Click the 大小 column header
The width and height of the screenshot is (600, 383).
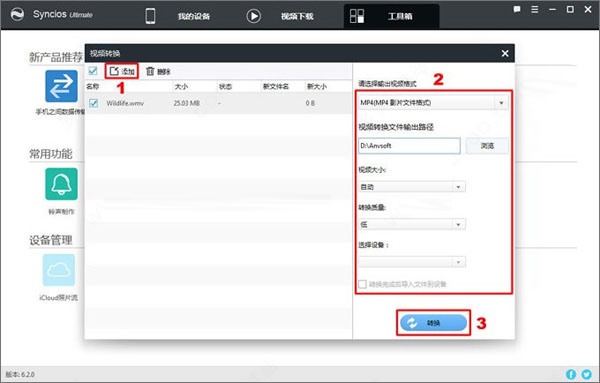(181, 86)
